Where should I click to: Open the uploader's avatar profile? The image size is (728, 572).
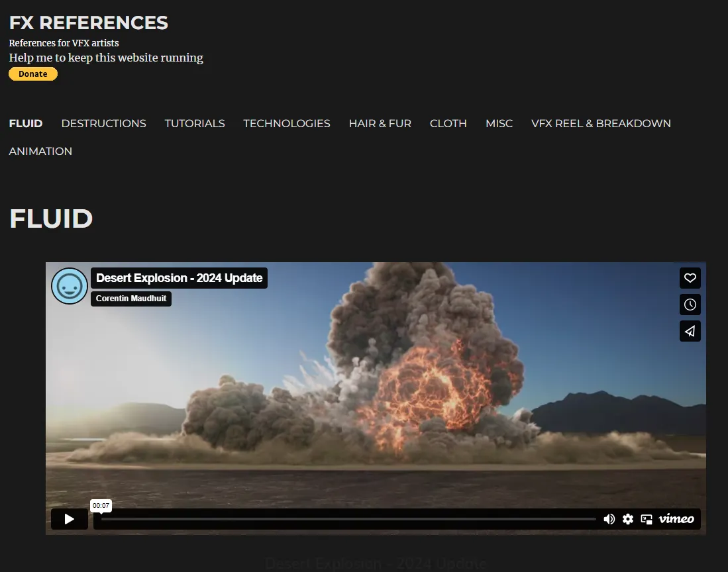pos(70,286)
